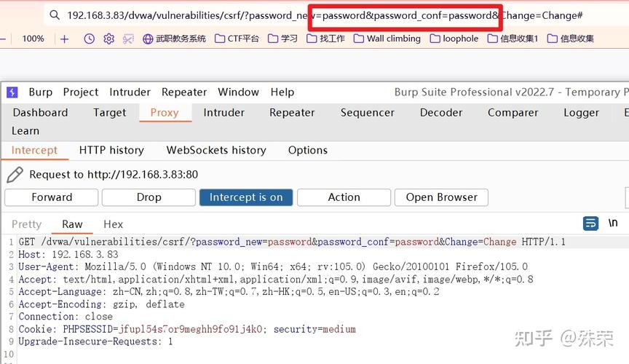Toggle the word wrap icon in editor

(590, 223)
